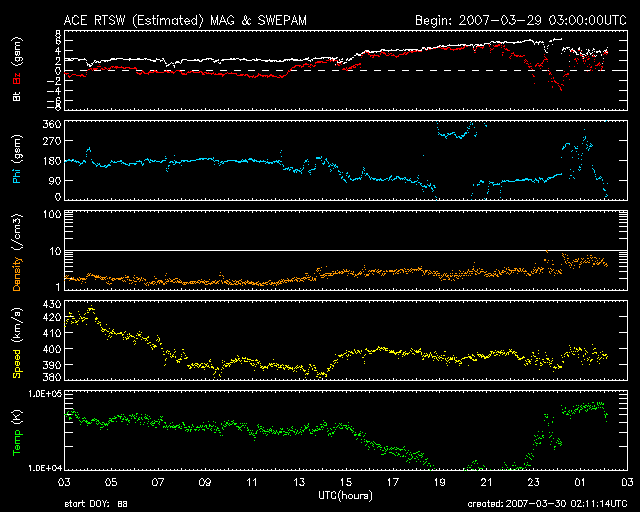Click the '-4' tick on the Bt Bz axis
Viewport: 640px width, 512px height.
click(x=55, y=91)
